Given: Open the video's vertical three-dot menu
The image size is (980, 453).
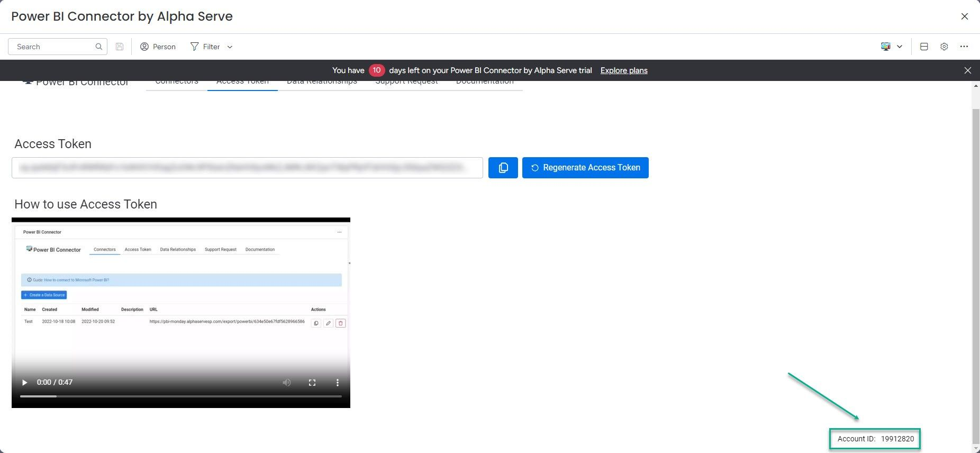Looking at the screenshot, I should pos(338,383).
